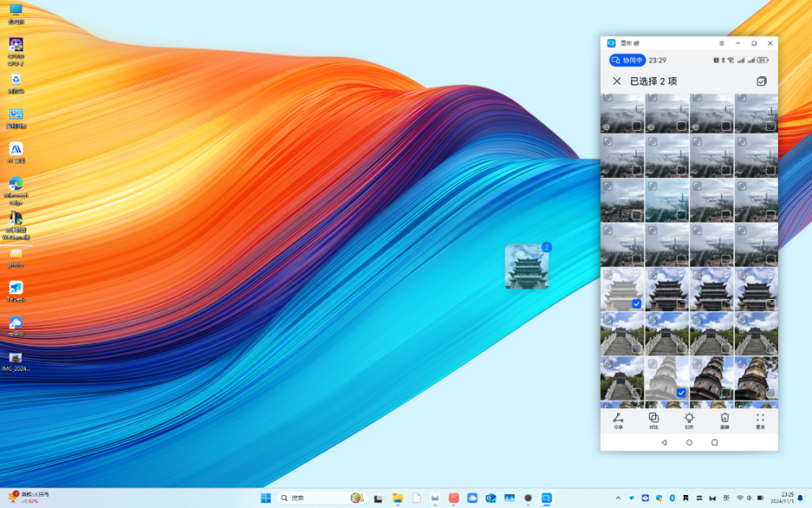This screenshot has width=812, height=508.
Task: Click the multi-screen app logo in title bar
Action: [611, 43]
